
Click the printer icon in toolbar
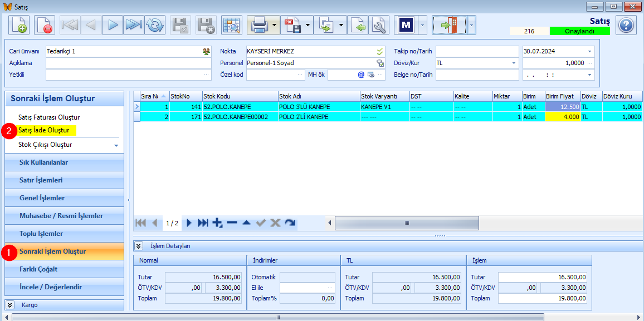click(x=259, y=26)
